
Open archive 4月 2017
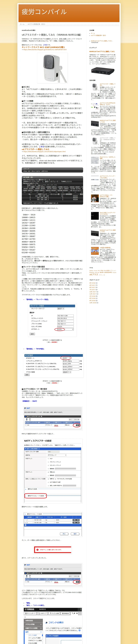[x=92, y=285]
